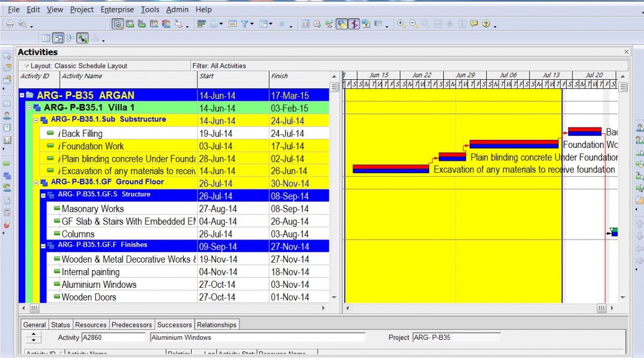The width and height of the screenshot is (644, 358).
Task: Open Reports from the left sidebar
Action: pos(7,127)
